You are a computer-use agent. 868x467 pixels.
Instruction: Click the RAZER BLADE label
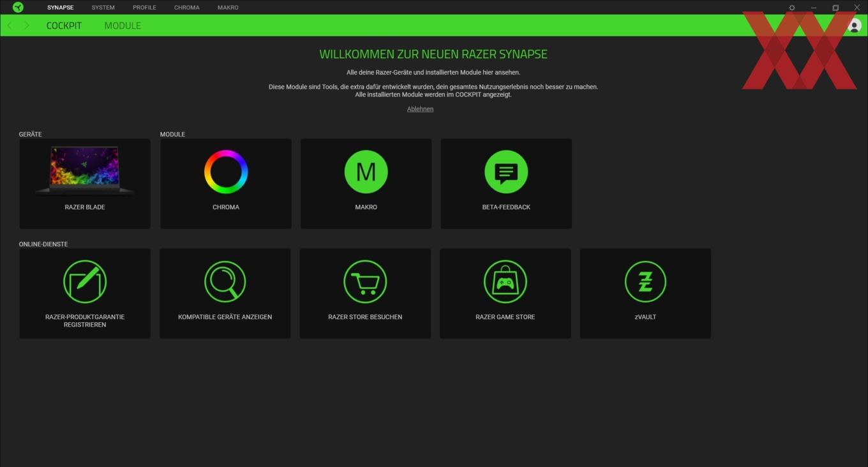point(85,207)
